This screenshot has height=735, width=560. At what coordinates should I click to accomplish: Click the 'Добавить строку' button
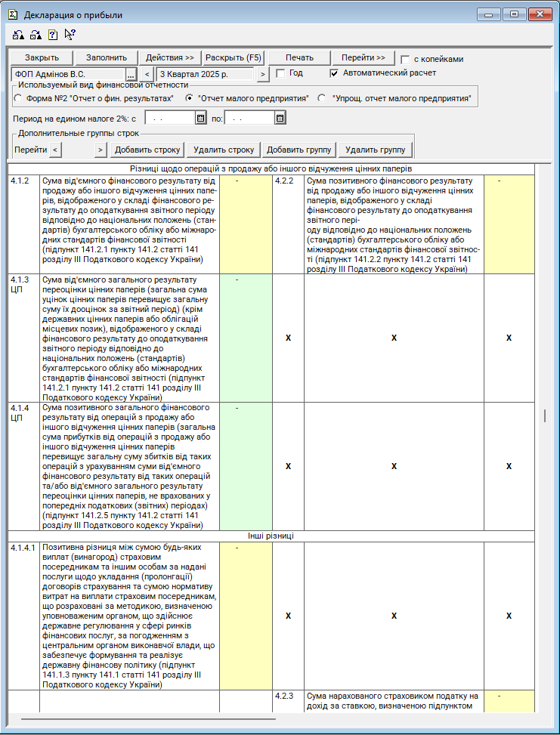[147, 150]
